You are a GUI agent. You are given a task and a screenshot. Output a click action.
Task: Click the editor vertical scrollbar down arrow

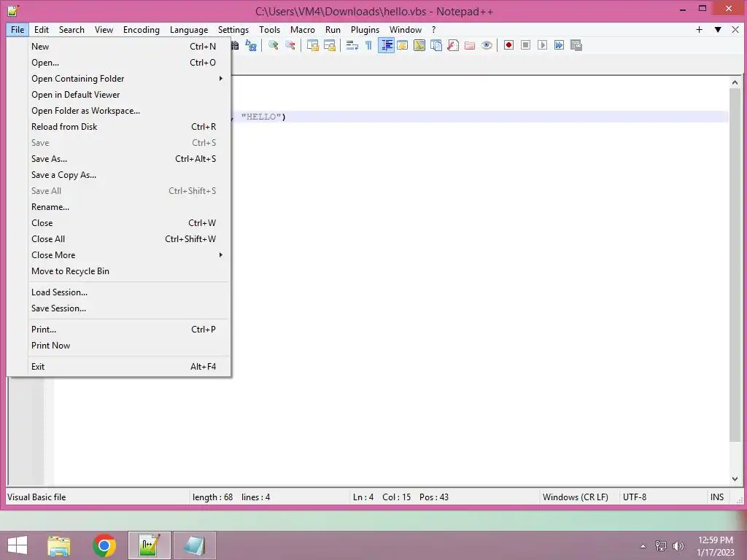pyautogui.click(x=735, y=479)
